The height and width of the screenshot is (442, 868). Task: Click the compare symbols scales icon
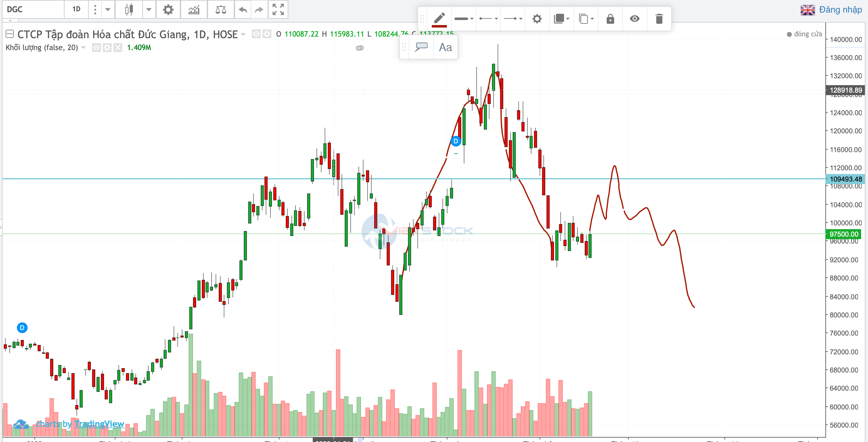221,9
